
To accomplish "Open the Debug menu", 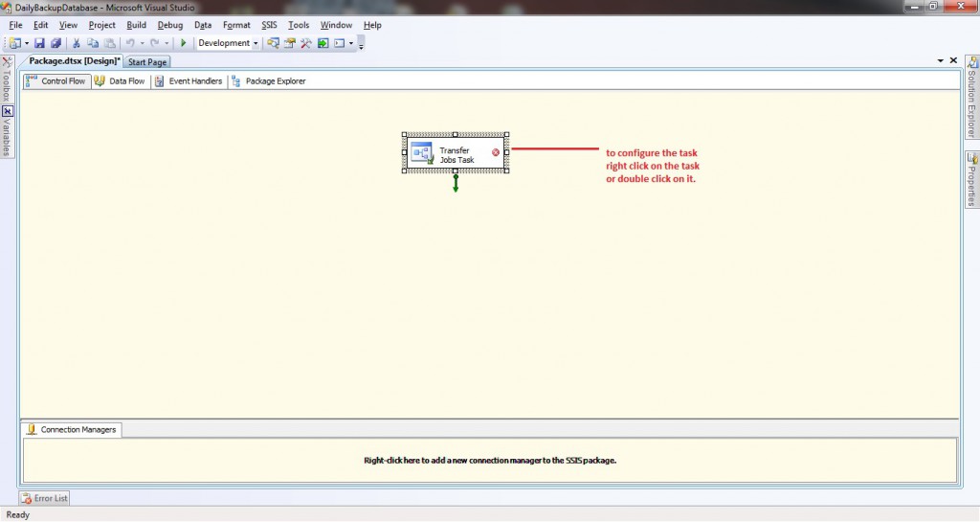I will [169, 25].
